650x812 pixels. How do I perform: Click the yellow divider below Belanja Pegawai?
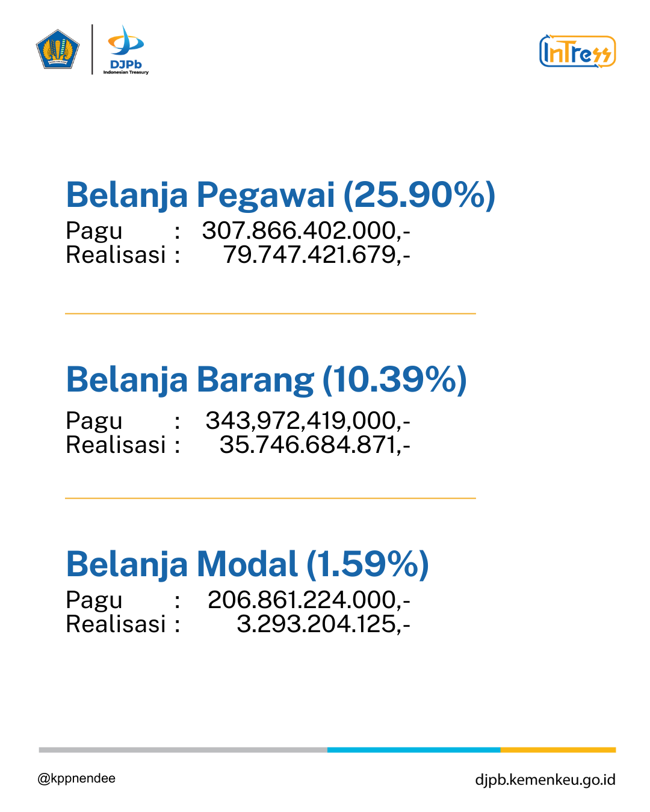click(270, 313)
